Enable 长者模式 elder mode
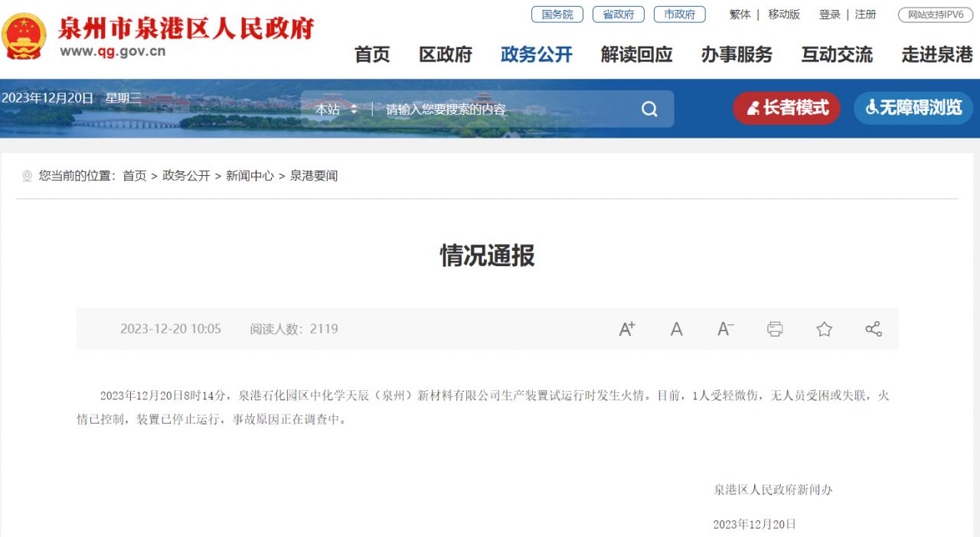 click(x=786, y=108)
